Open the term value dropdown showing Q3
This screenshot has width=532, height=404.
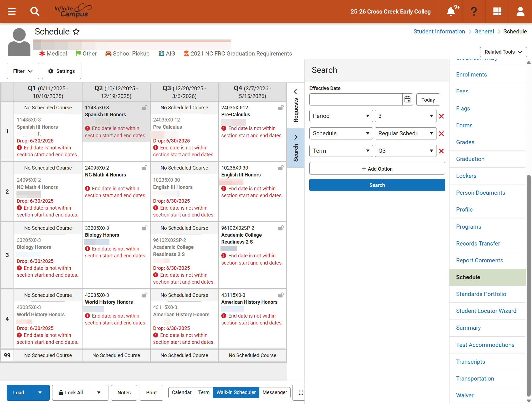[x=406, y=151]
